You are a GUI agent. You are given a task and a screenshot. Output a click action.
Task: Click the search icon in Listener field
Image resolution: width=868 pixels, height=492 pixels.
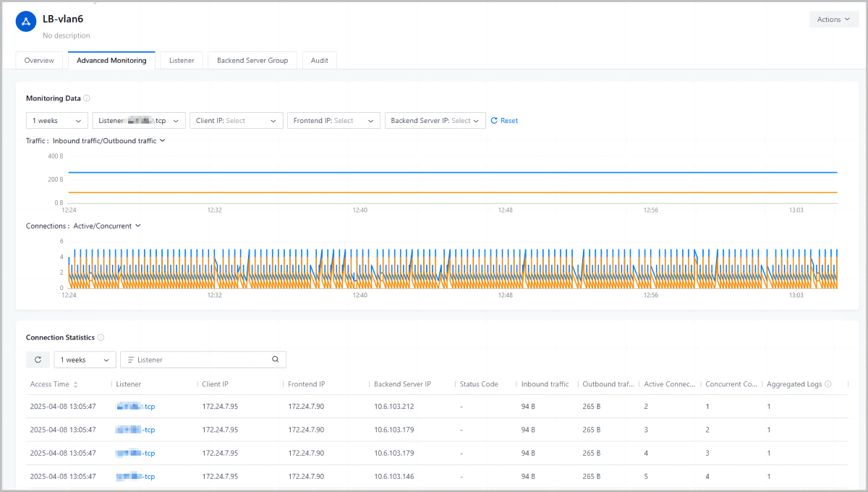(275, 360)
